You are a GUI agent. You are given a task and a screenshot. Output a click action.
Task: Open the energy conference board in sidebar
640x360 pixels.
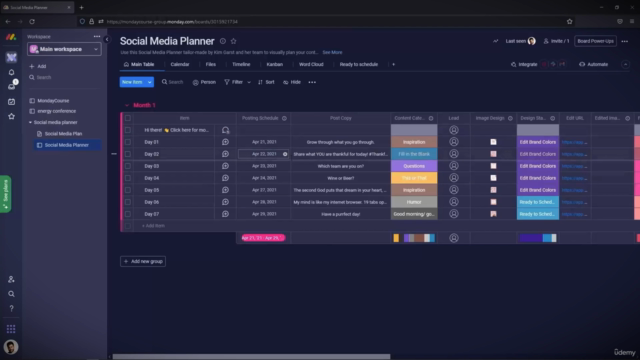coord(56,111)
